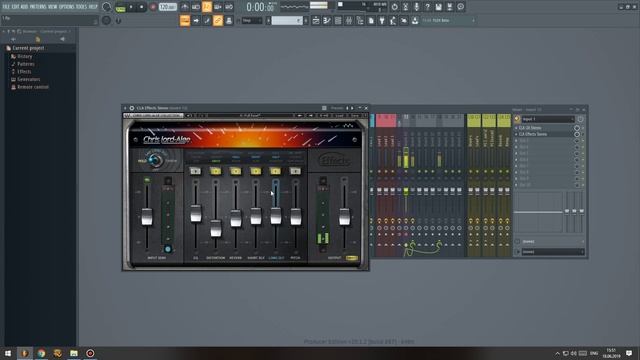The width and height of the screenshot is (640, 360).
Task: Open the Playlist view icon
Action: (x=316, y=20)
